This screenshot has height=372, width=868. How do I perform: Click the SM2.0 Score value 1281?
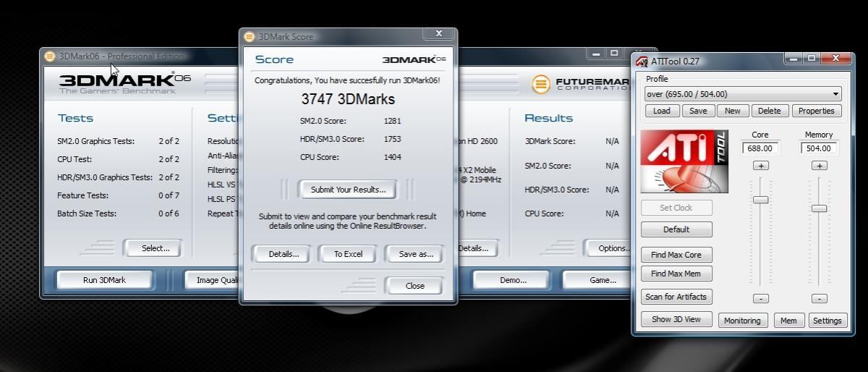[x=392, y=121]
